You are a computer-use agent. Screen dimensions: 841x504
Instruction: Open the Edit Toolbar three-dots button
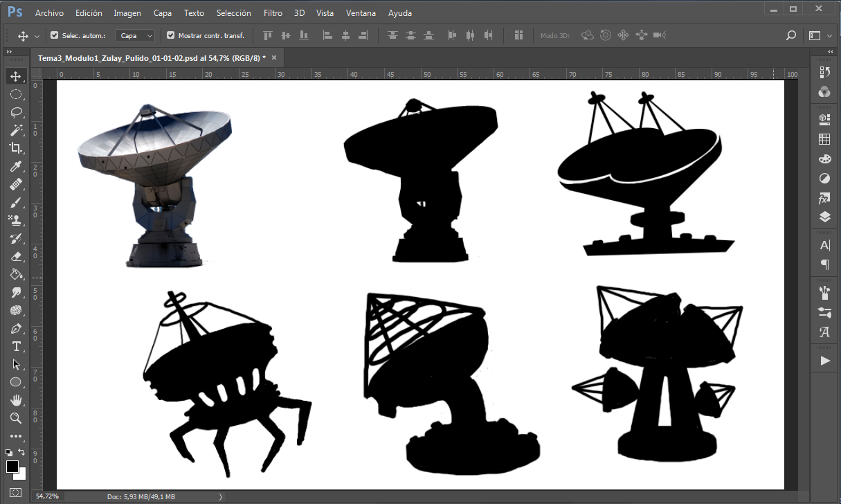pyautogui.click(x=16, y=436)
